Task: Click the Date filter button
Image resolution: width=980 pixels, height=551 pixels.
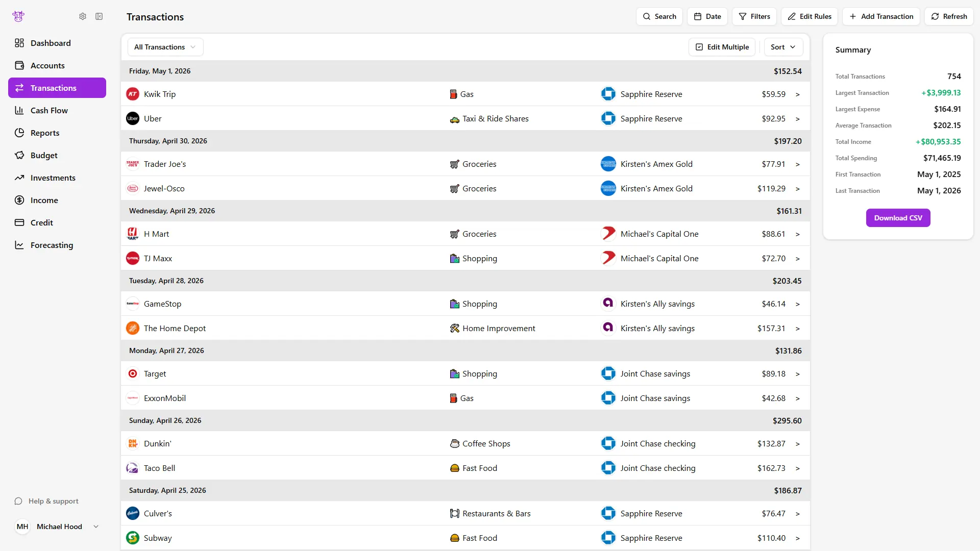Action: tap(707, 16)
